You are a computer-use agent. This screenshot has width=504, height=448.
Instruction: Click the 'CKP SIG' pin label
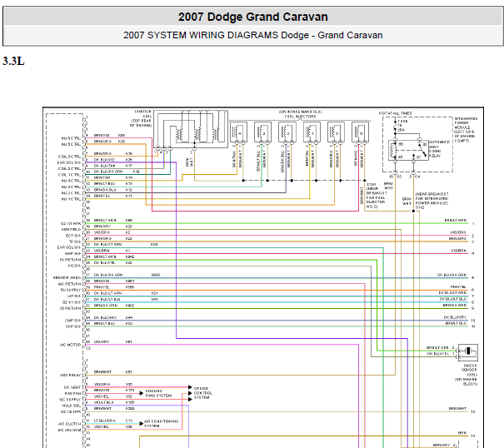coord(73,326)
